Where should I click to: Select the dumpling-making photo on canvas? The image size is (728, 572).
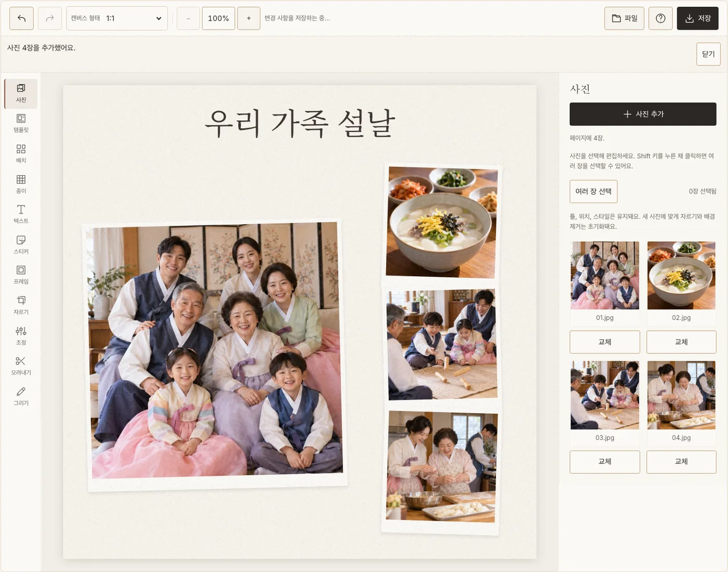coord(441,471)
